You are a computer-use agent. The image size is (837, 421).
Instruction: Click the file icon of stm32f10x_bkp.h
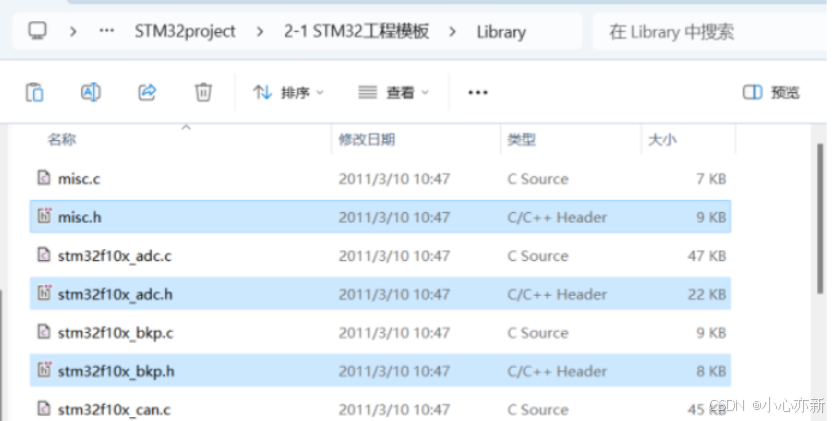[x=44, y=369]
